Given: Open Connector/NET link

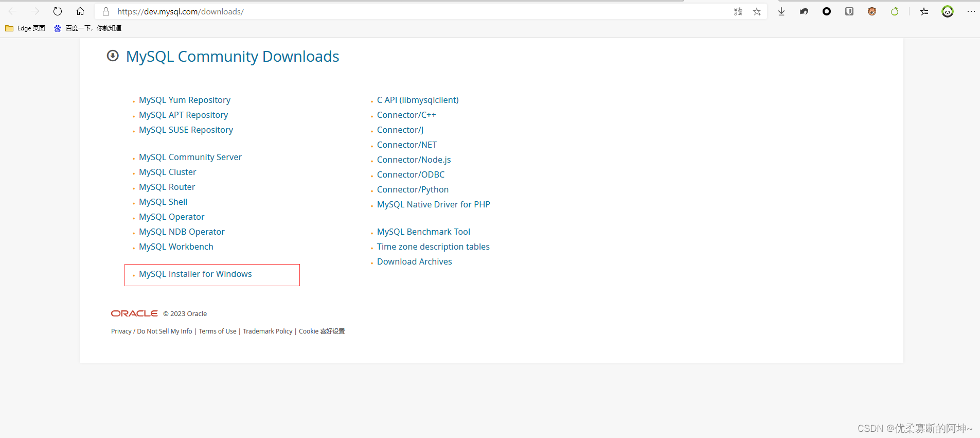Looking at the screenshot, I should [407, 145].
